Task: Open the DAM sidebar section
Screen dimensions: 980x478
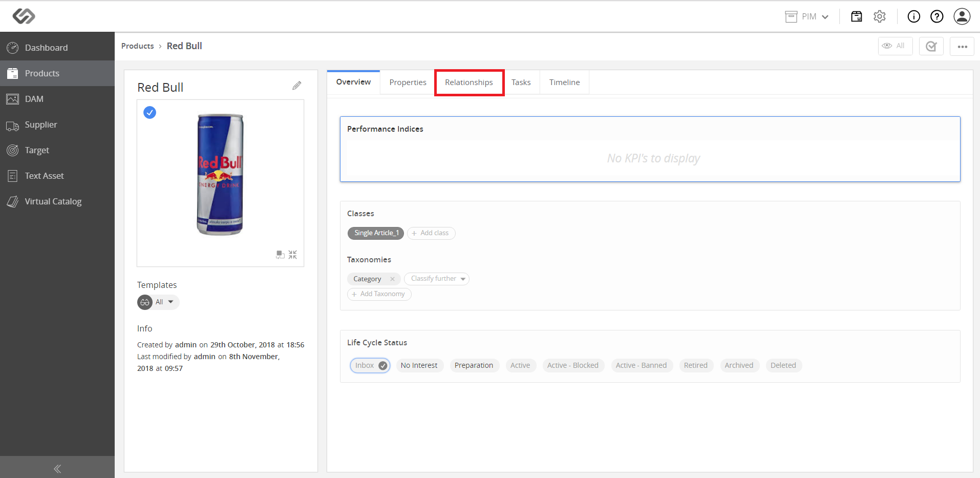Action: 57,99
